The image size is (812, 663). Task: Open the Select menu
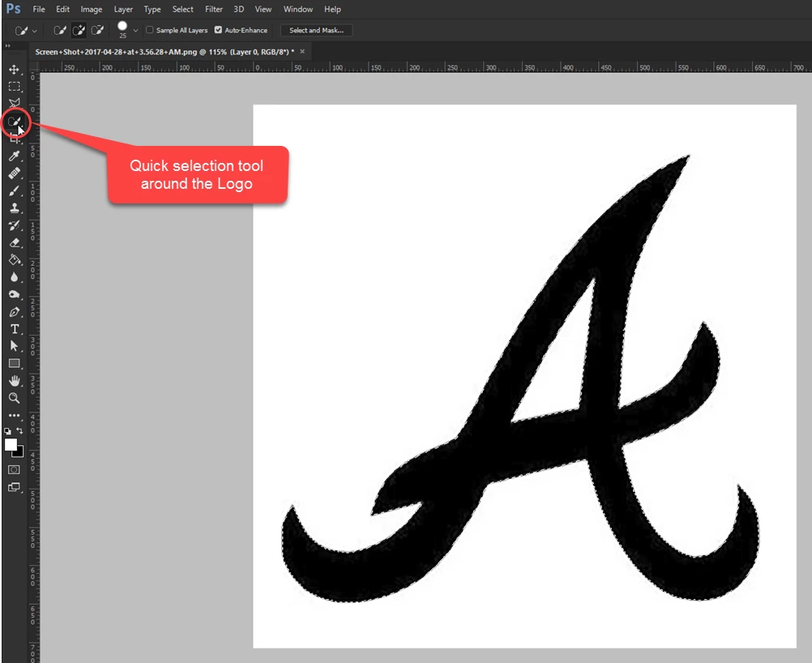pyautogui.click(x=183, y=10)
